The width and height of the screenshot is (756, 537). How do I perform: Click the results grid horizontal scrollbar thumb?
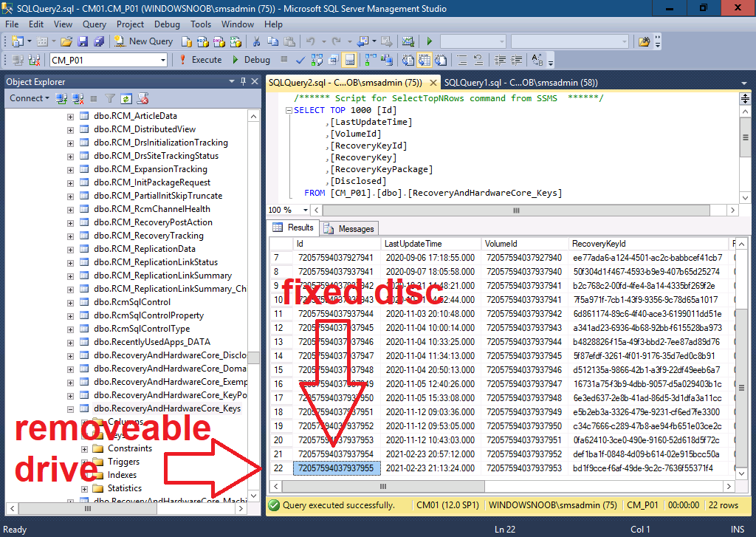tap(383, 486)
